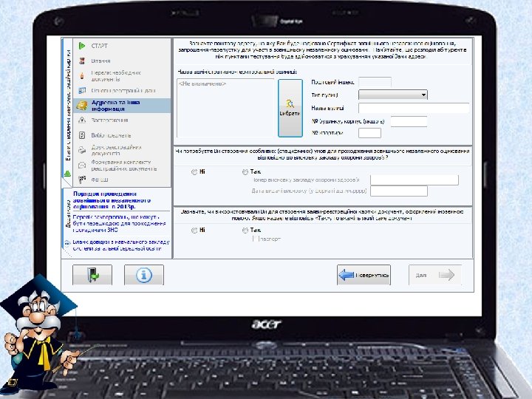Viewport: 532px width, 399px height.
Task: Switch to the vertical Додатково tab
Action: (x=67, y=214)
